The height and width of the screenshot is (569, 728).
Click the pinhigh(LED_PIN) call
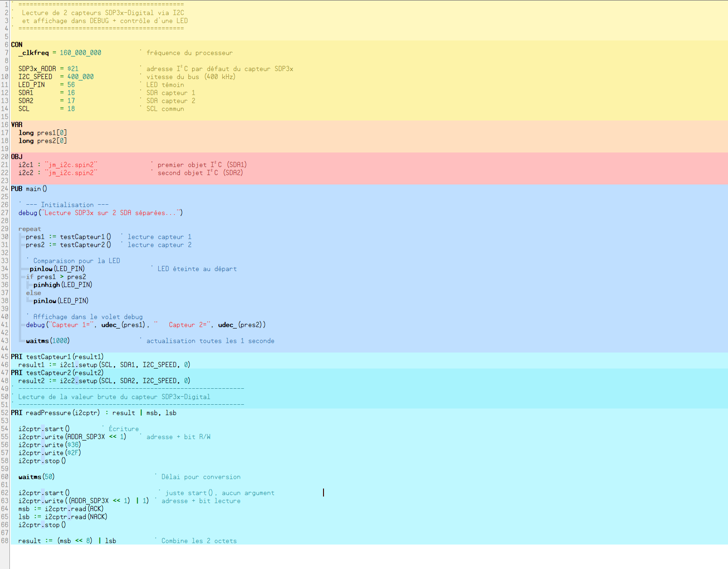pyautogui.click(x=63, y=285)
